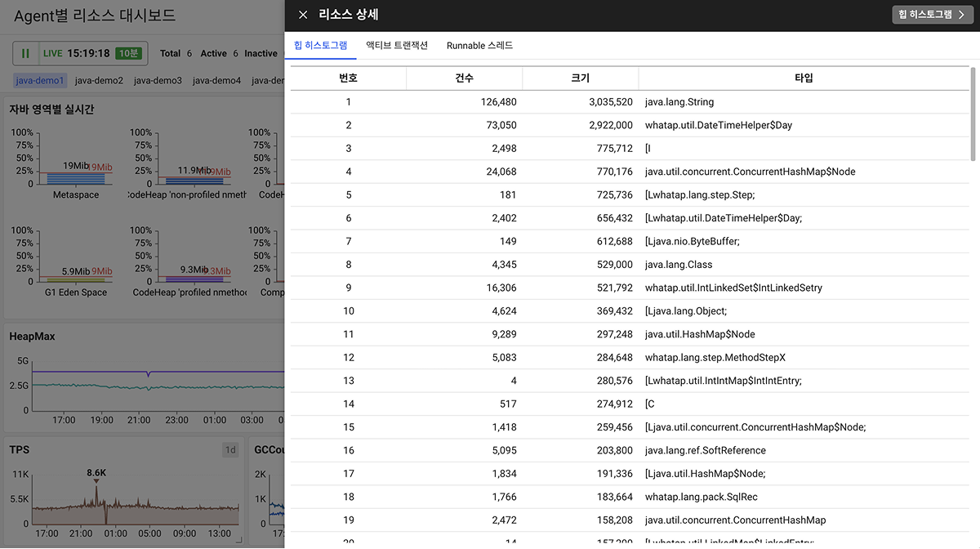Click the count value 126,480
This screenshot has width=980, height=549.
coord(498,102)
